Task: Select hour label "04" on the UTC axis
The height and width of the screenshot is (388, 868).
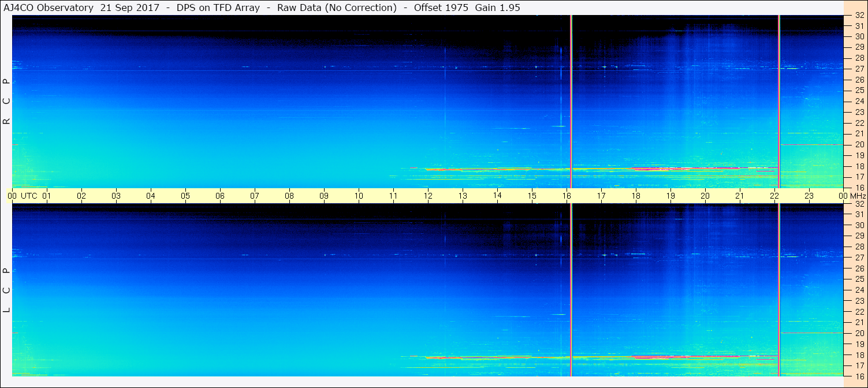Action: (151, 196)
